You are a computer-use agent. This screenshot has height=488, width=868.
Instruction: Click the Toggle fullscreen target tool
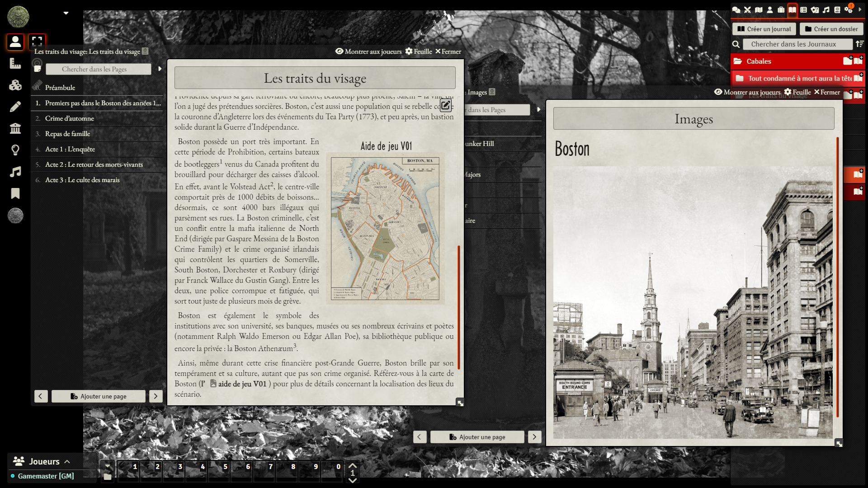click(37, 42)
